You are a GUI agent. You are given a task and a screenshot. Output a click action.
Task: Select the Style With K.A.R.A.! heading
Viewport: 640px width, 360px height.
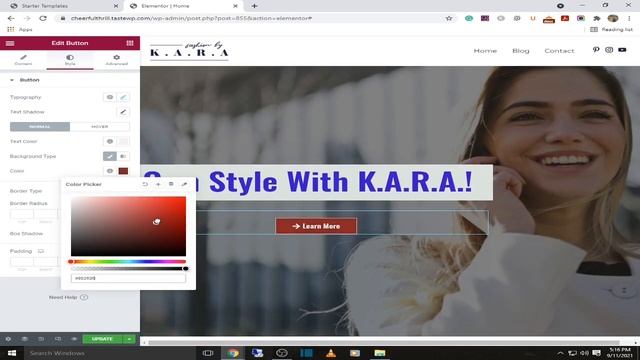[x=340, y=182]
